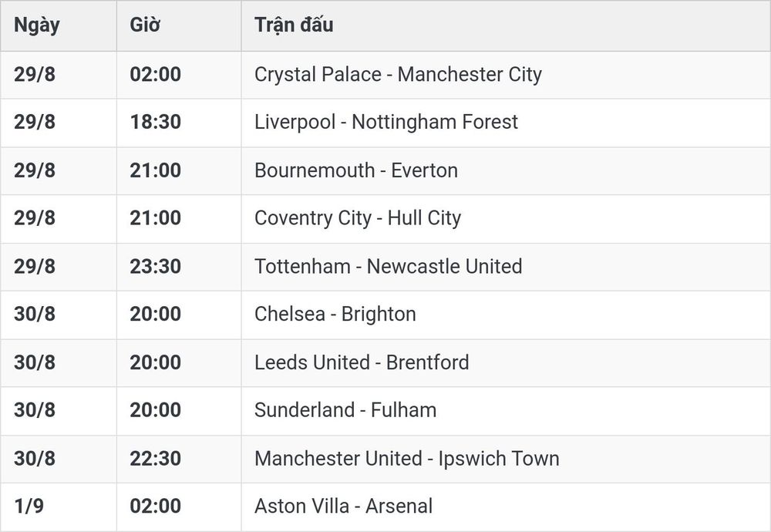This screenshot has width=771, height=532.
Task: Click the 30/8 date beside Chelsea match
Action: point(35,314)
